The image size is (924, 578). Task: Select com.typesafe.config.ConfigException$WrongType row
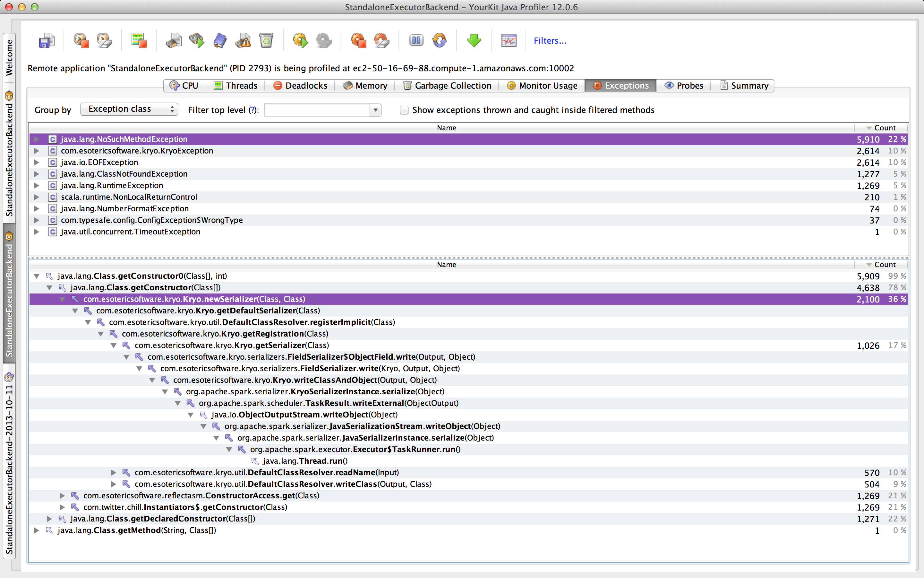tap(468, 220)
